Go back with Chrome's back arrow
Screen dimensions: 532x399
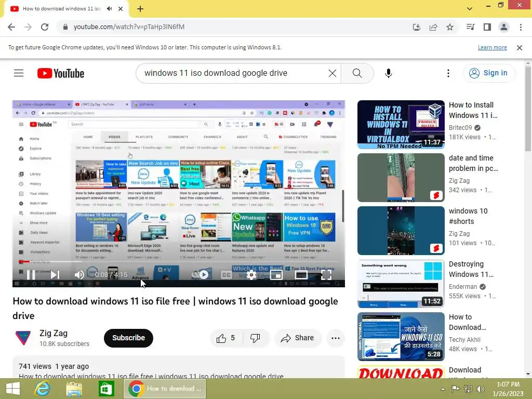(x=11, y=27)
